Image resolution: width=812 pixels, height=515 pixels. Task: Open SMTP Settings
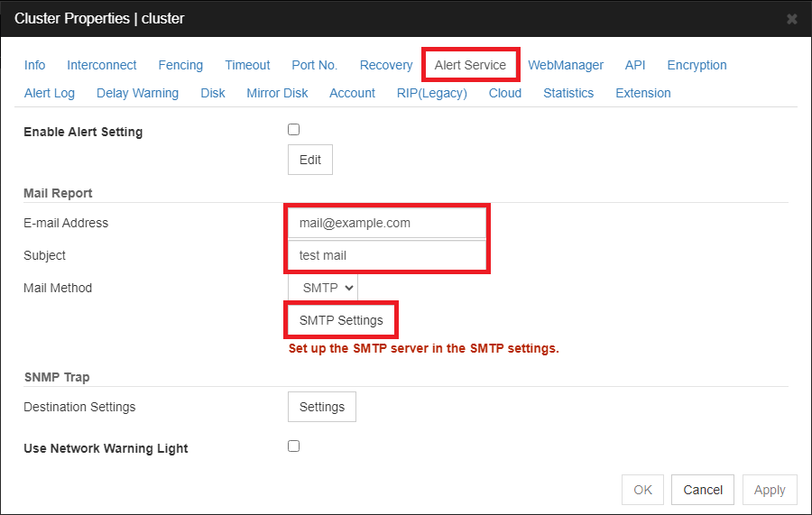(x=341, y=320)
